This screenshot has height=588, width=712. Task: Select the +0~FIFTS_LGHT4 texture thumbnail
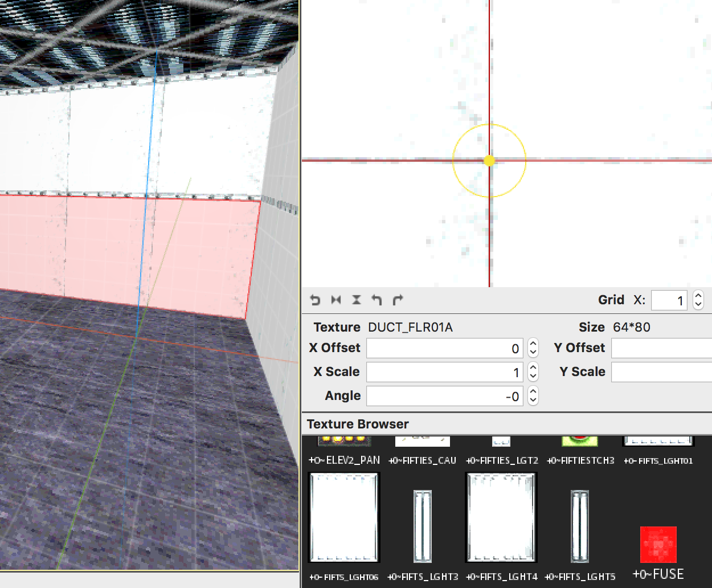tap(502, 517)
